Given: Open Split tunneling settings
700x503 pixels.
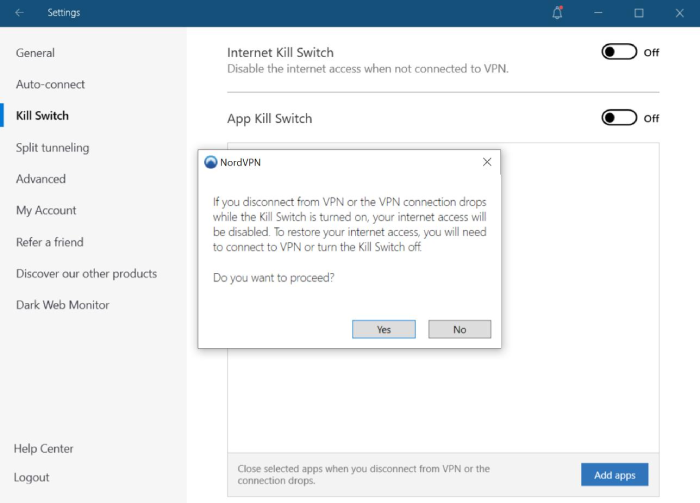Looking at the screenshot, I should pyautogui.click(x=53, y=148).
